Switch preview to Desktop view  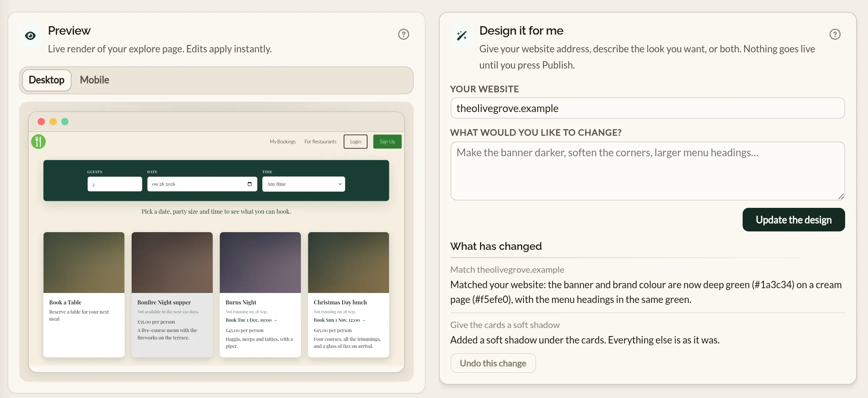click(x=46, y=80)
